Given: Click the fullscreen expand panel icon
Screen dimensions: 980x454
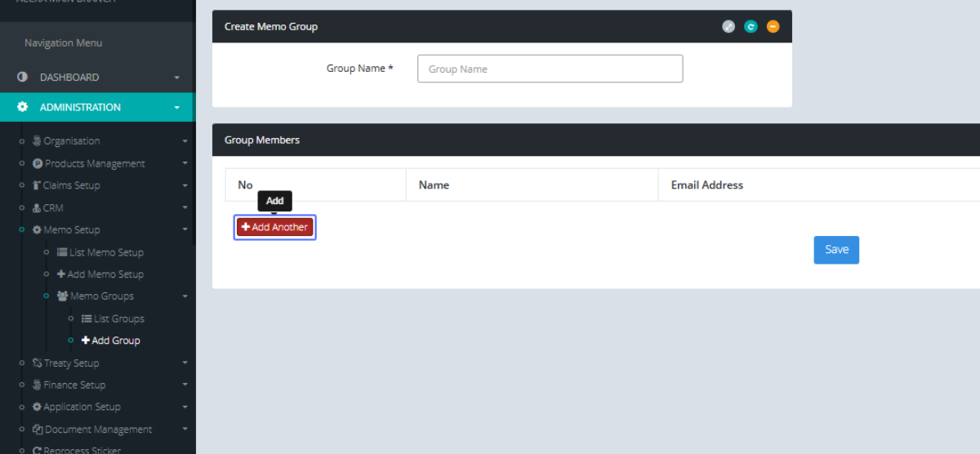Looking at the screenshot, I should (x=728, y=27).
